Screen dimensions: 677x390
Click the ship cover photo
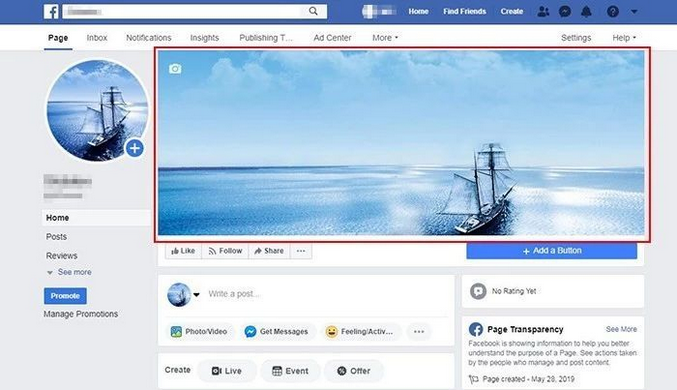402,143
